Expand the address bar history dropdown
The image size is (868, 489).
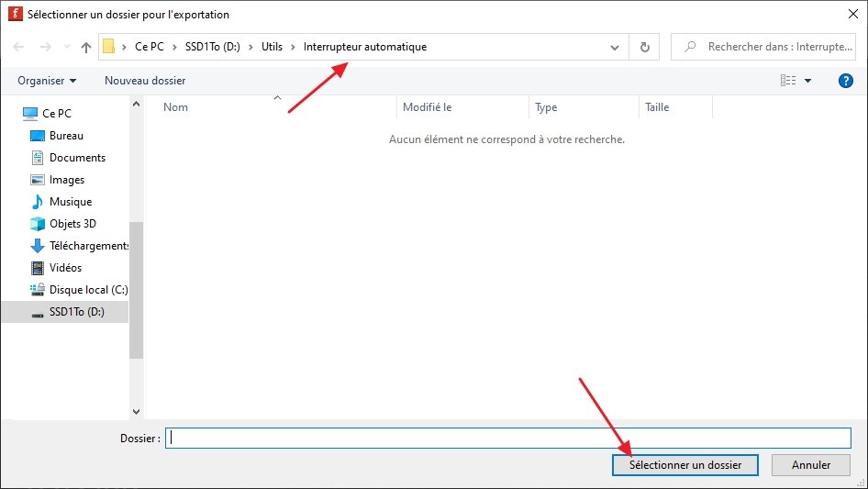(x=615, y=47)
